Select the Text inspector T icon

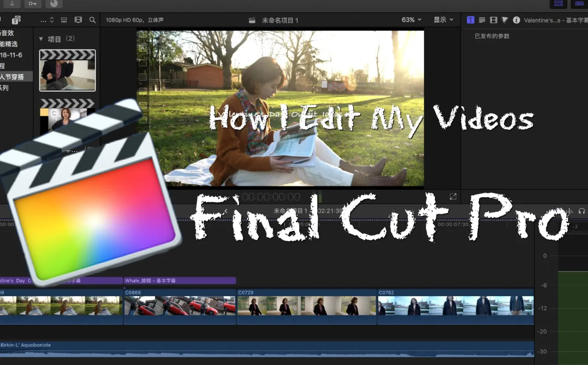(x=470, y=20)
